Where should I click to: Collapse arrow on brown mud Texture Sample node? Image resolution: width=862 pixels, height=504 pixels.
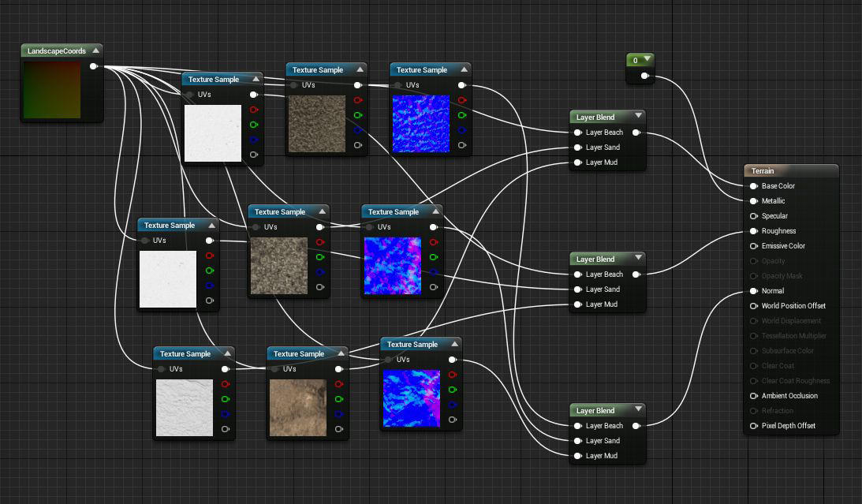click(x=341, y=353)
